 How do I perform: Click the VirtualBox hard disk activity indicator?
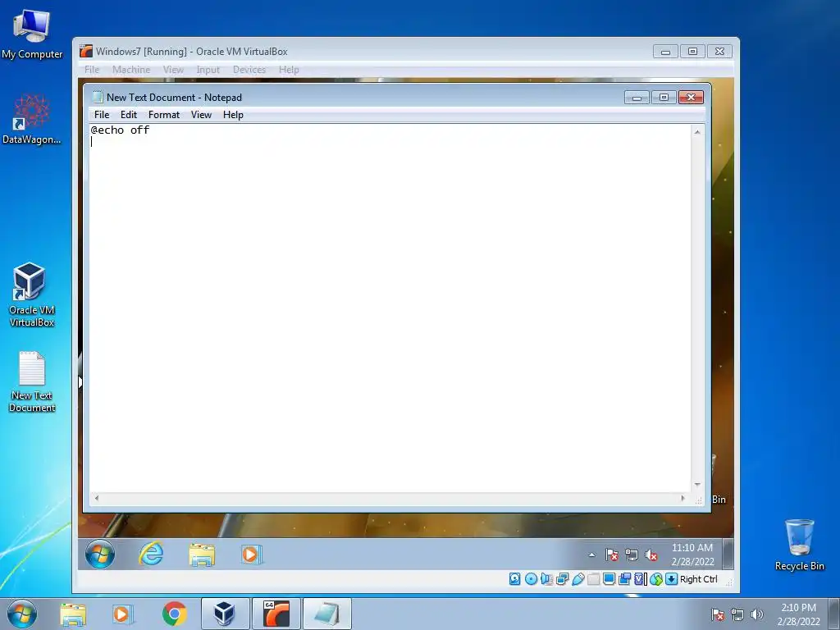pyautogui.click(x=514, y=579)
